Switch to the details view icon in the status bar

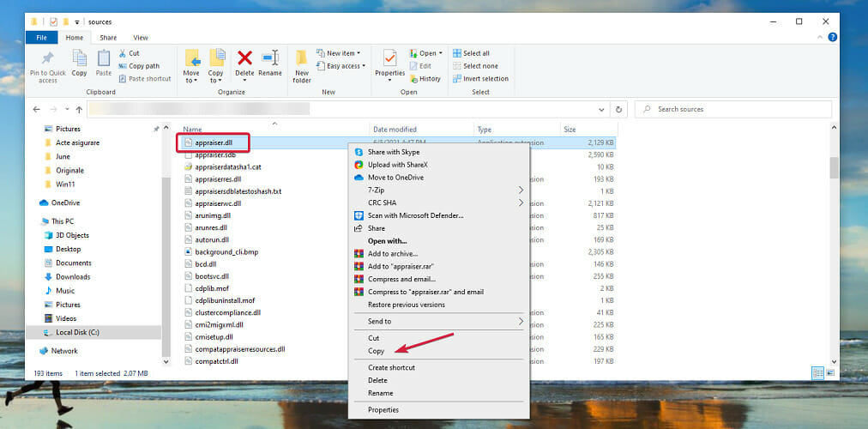click(817, 373)
